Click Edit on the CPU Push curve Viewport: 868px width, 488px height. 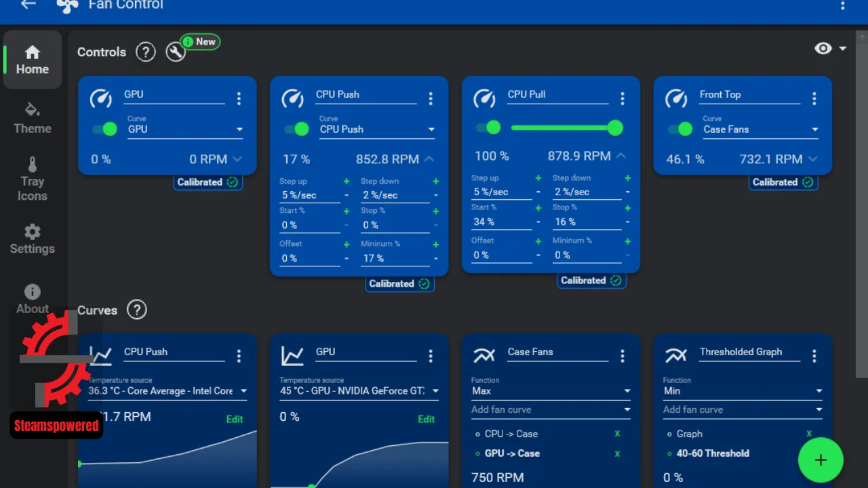(x=235, y=419)
